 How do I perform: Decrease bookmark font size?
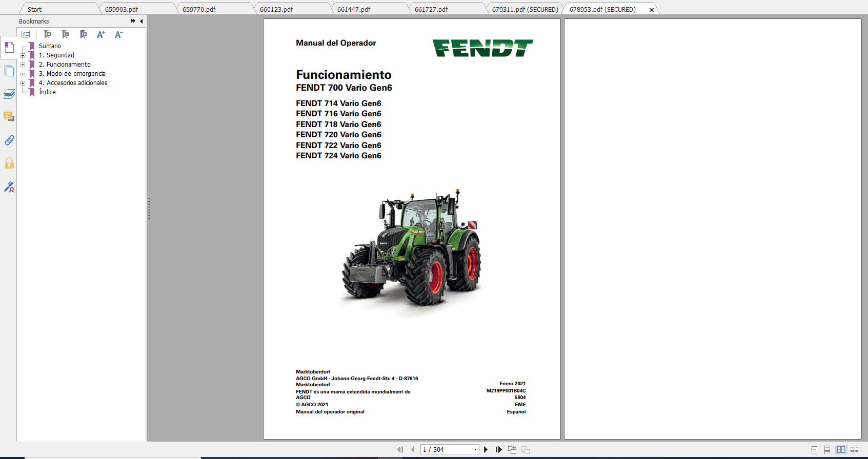tap(118, 34)
